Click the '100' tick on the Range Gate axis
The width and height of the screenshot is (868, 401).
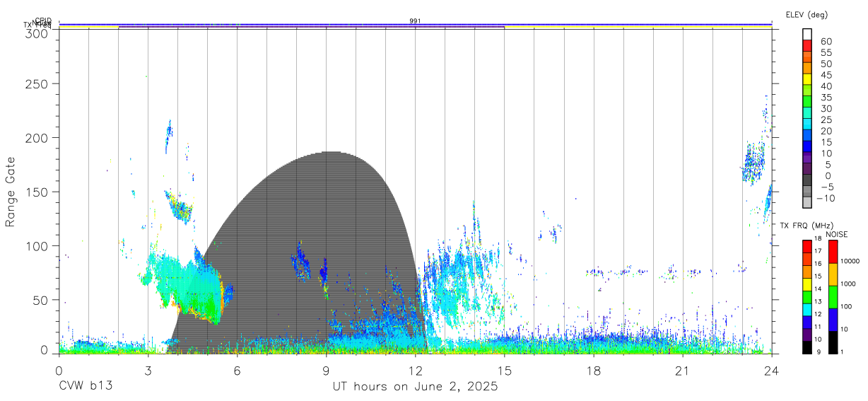[x=36, y=245]
